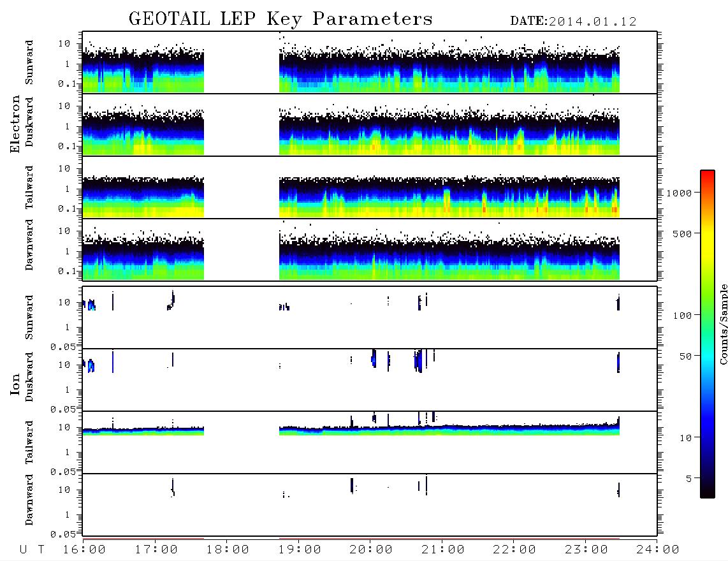Click the Ion Tailward band at 22:00
The image size is (728, 561).
tap(514, 430)
